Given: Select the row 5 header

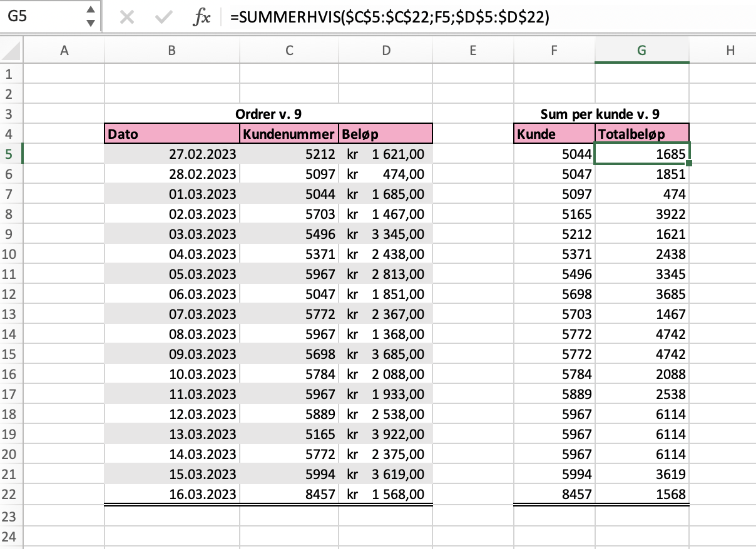Looking at the screenshot, I should click(x=9, y=154).
